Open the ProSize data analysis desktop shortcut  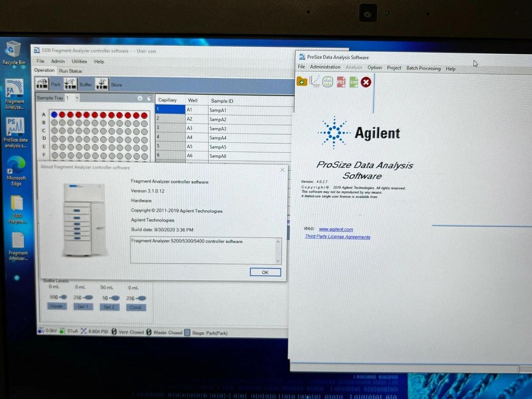point(15,132)
